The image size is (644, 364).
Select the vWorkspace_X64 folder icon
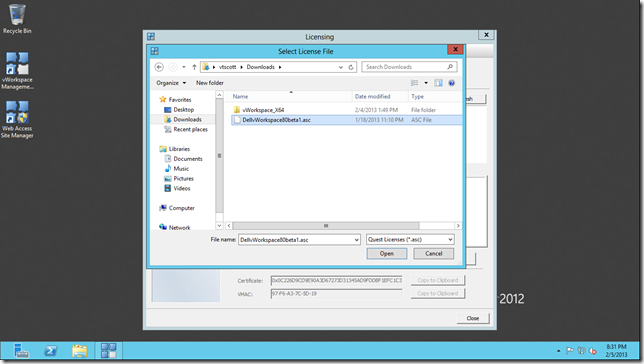(x=237, y=110)
